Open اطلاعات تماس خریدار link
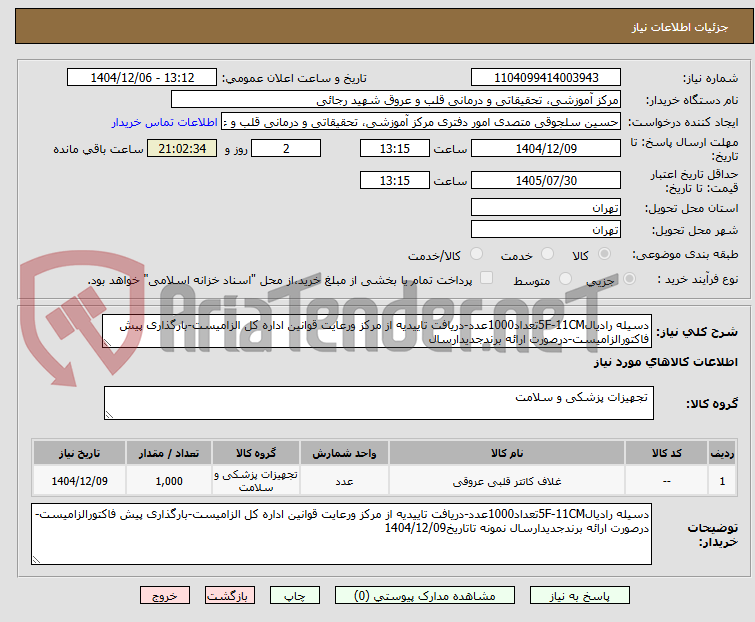755x622 pixels. (x=165, y=122)
